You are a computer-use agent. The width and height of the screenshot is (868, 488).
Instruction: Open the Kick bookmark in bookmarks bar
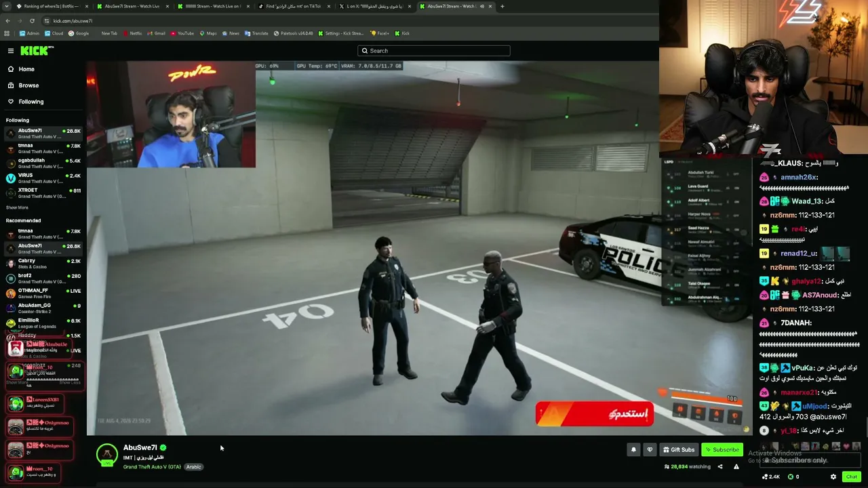(x=402, y=33)
